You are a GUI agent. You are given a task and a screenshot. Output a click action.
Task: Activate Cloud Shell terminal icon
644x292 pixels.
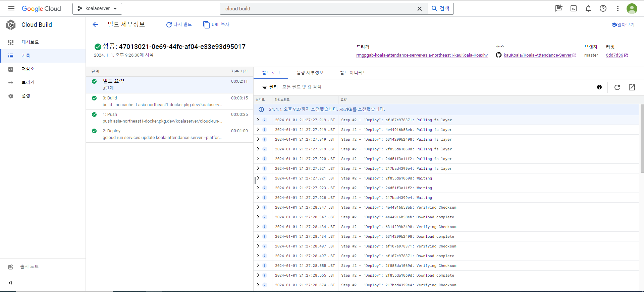click(x=574, y=8)
